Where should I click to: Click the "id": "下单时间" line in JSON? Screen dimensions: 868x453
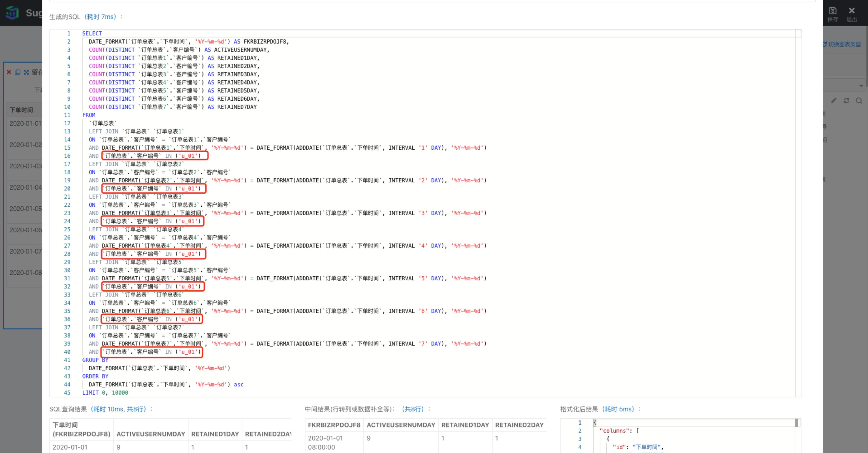[638, 447]
